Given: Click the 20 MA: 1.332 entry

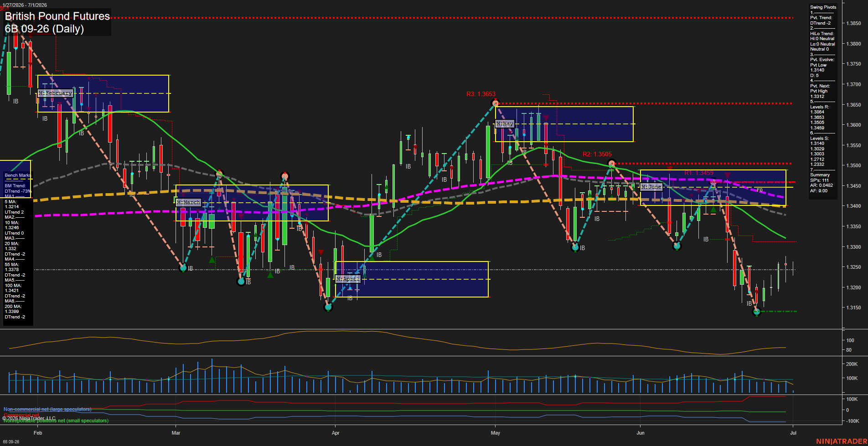Looking at the screenshot, I should point(11,246).
